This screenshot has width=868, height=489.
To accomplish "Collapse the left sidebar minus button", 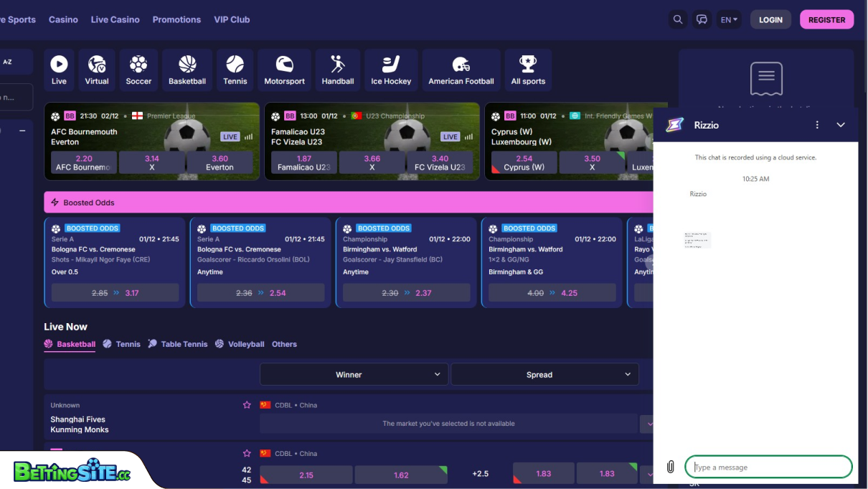I will 22,131.
